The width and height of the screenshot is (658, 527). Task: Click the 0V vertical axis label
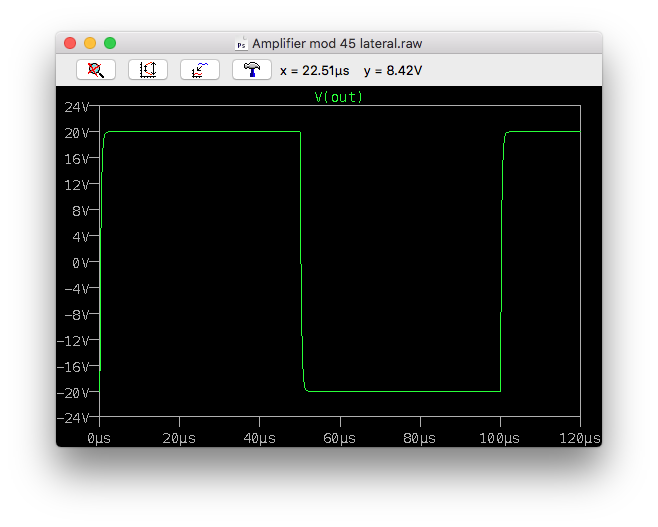click(81, 263)
